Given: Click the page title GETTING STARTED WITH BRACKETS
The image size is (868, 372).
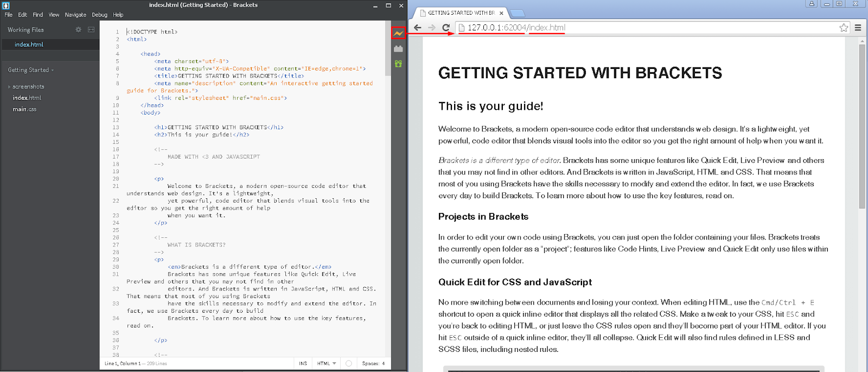Looking at the screenshot, I should [580, 73].
